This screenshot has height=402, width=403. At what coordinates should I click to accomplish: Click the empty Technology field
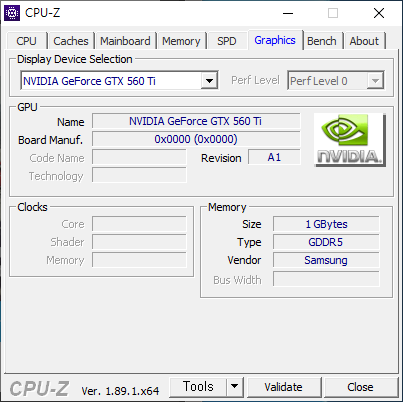point(139,175)
